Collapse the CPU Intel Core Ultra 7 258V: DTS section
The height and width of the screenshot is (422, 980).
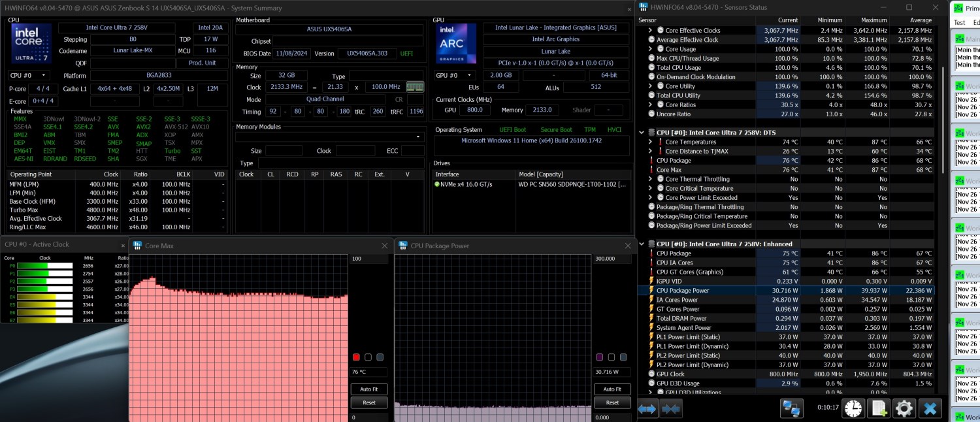(x=642, y=132)
